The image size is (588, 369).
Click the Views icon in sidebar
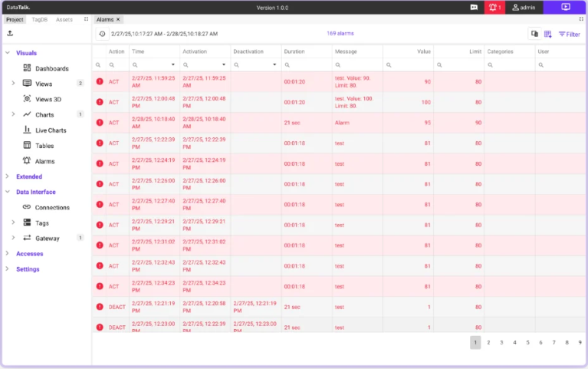(x=27, y=84)
